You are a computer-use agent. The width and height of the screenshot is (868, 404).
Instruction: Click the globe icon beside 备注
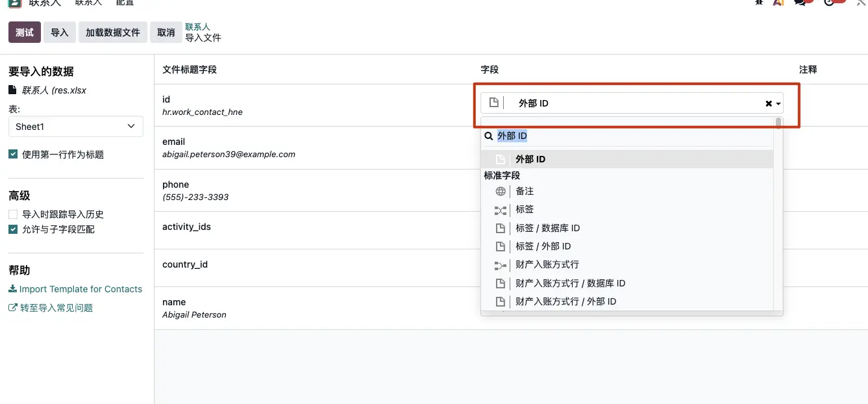500,192
